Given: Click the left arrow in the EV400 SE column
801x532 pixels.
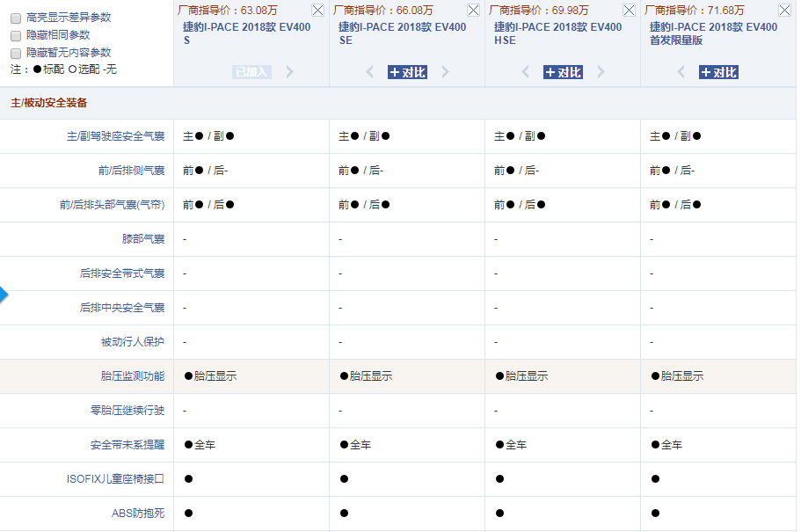Looking at the screenshot, I should point(370,72).
